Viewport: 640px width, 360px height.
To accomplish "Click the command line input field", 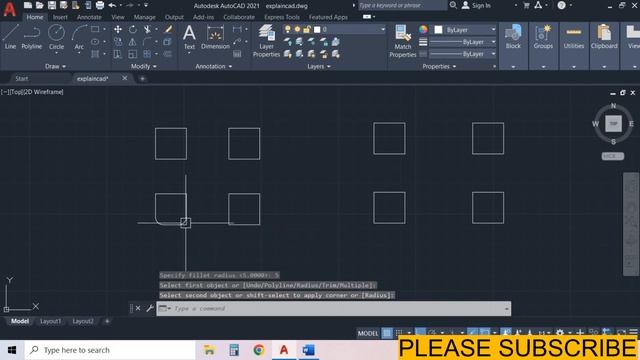I will point(333,308).
